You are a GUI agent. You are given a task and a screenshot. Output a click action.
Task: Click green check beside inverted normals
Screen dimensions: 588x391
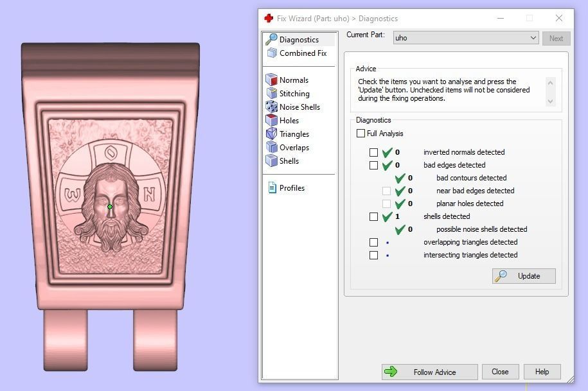[x=387, y=152]
